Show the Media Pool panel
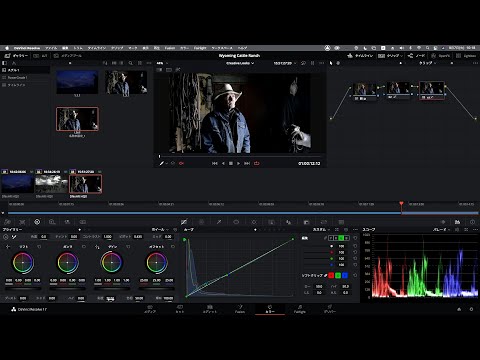This screenshot has height=360, width=480. (x=68, y=56)
